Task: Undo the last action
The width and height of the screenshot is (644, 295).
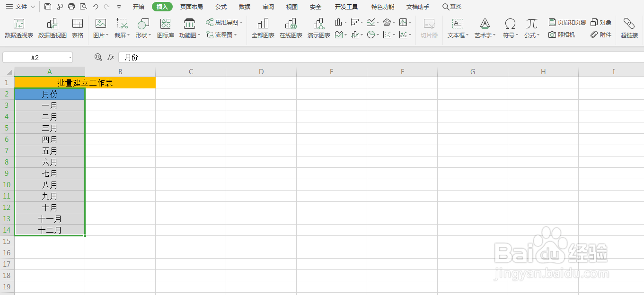Action: [x=95, y=7]
